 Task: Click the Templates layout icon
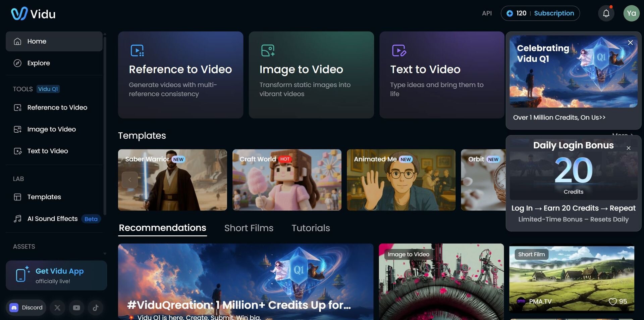pos(17,197)
